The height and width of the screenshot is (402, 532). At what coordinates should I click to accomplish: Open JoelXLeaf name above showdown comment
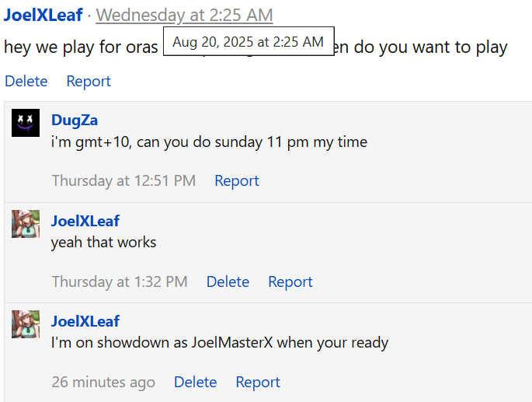coord(85,321)
